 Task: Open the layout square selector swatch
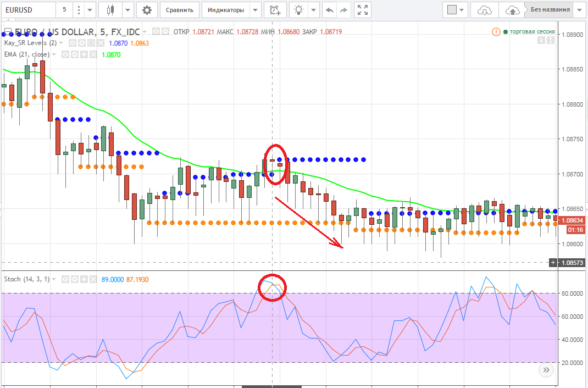click(452, 10)
